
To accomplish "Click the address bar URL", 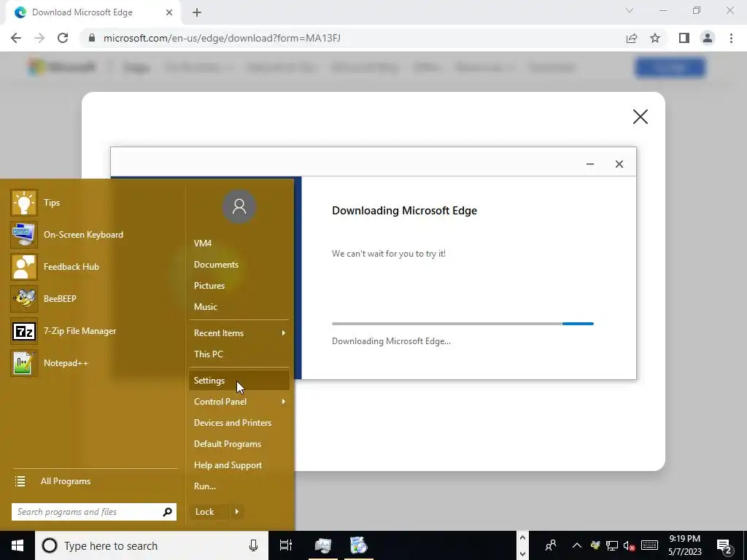I will [x=222, y=38].
